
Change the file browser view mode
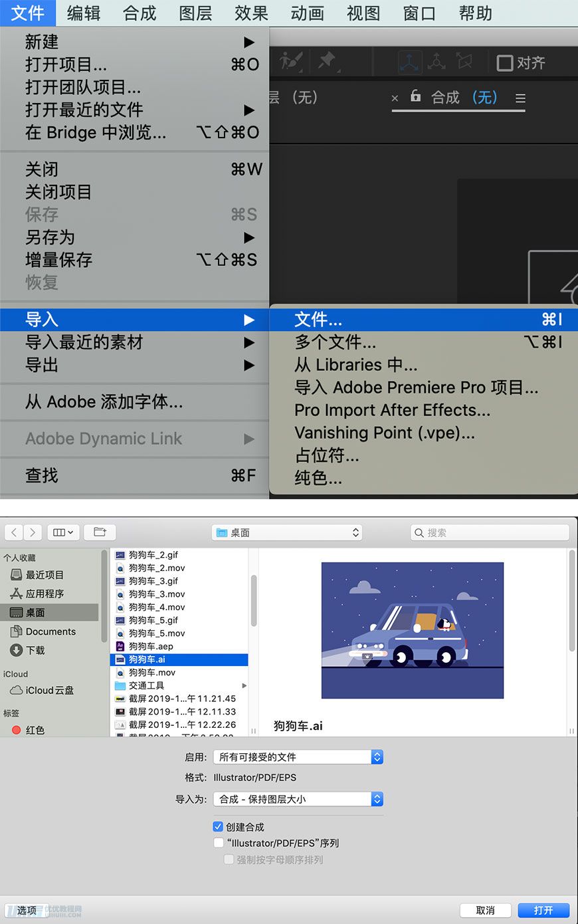[x=63, y=532]
